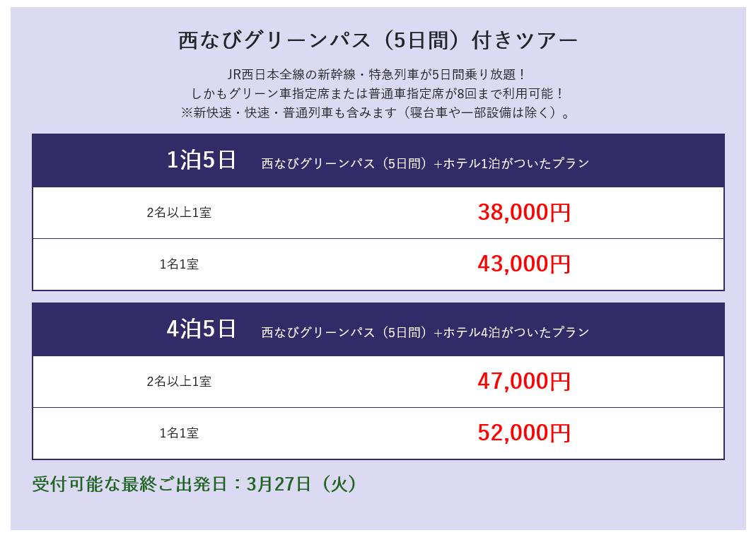
Task: Click the JR西日本全線 5日間乗り放題 description line
Action: pos(378,74)
